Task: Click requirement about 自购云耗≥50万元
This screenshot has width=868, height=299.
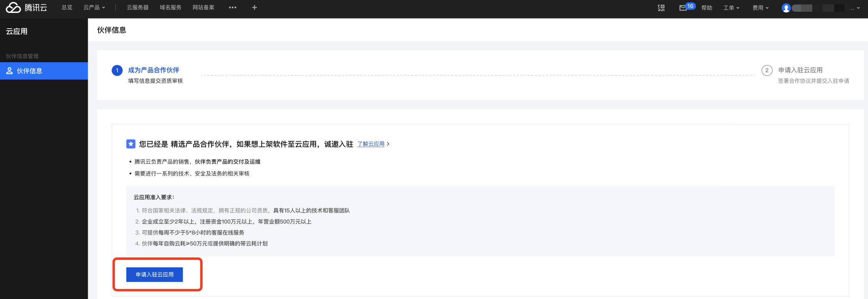Action: coord(205,244)
